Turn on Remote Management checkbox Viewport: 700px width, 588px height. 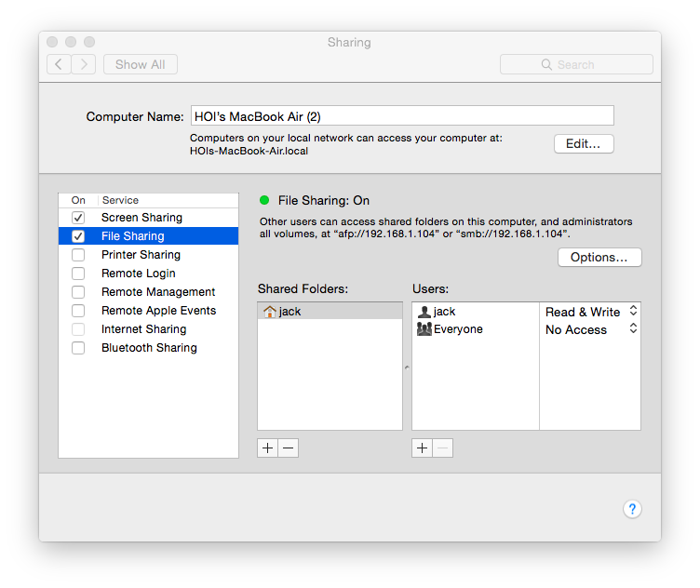point(78,292)
